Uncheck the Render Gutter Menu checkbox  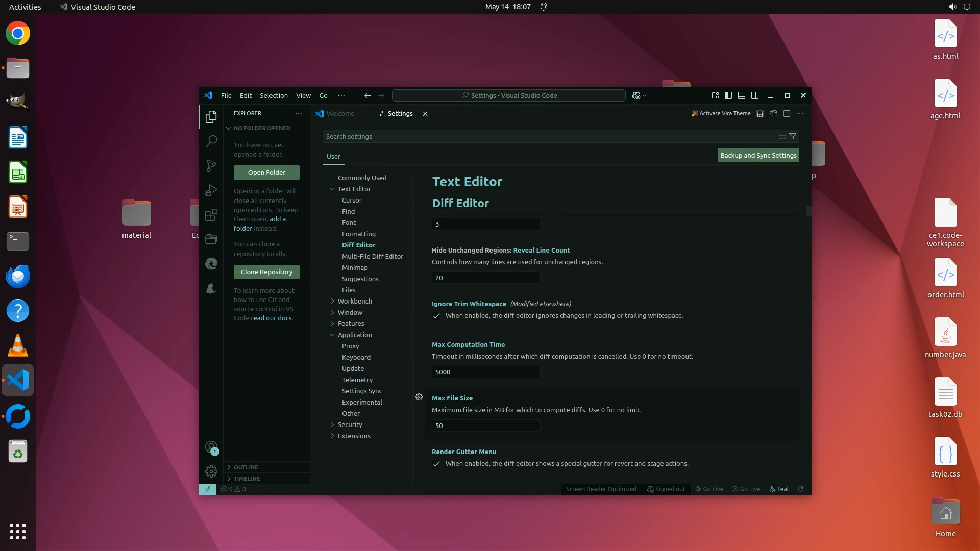436,464
